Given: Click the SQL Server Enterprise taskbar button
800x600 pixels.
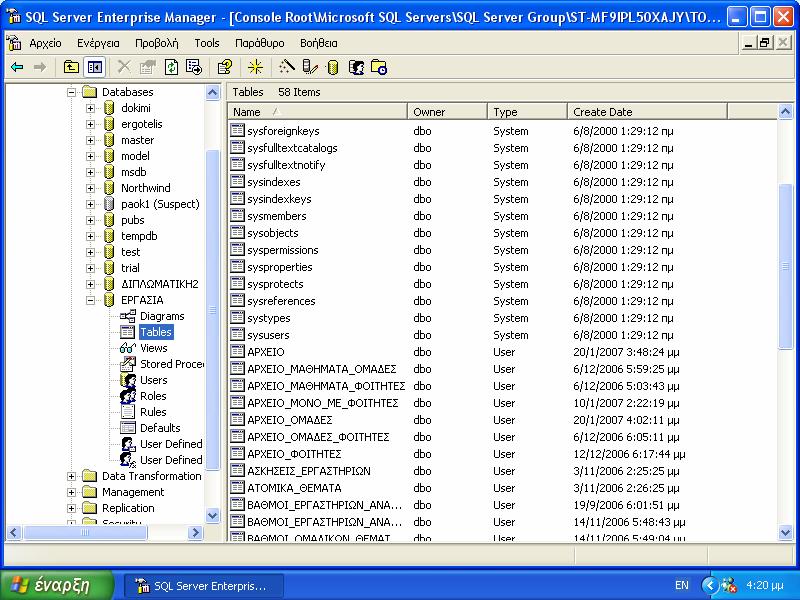Looking at the screenshot, I should coord(204,586).
